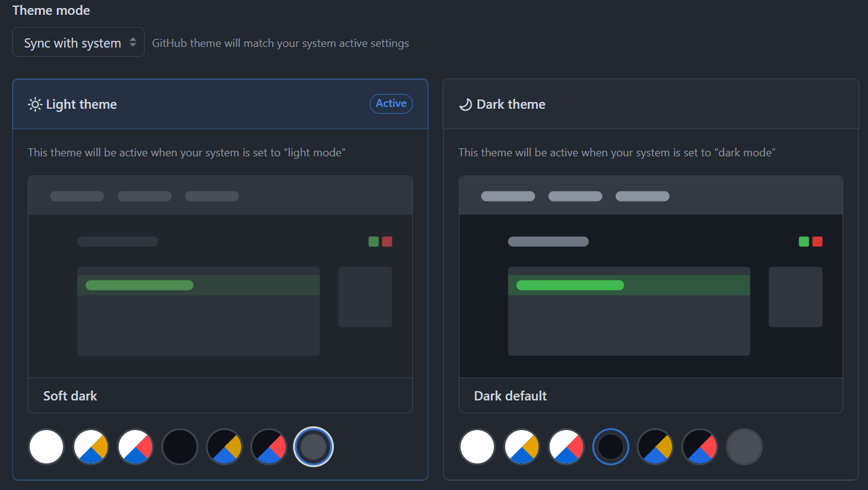Open the Sync with system dropdown
The width and height of the screenshot is (868, 490).
click(79, 43)
